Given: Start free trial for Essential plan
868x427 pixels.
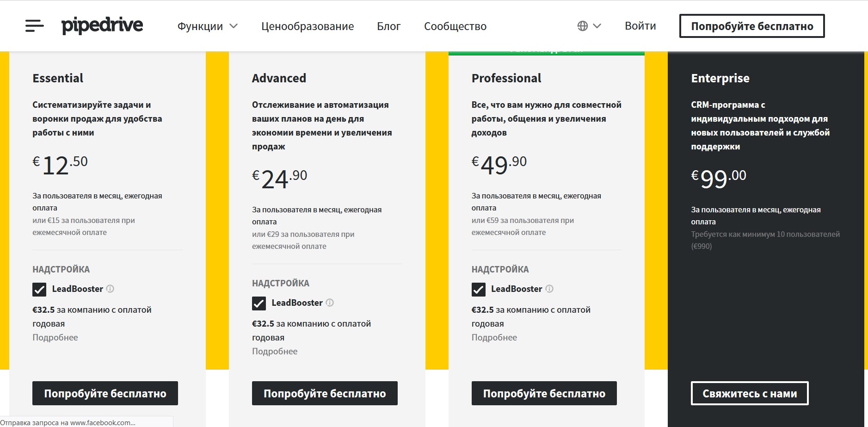Looking at the screenshot, I should tap(105, 393).
